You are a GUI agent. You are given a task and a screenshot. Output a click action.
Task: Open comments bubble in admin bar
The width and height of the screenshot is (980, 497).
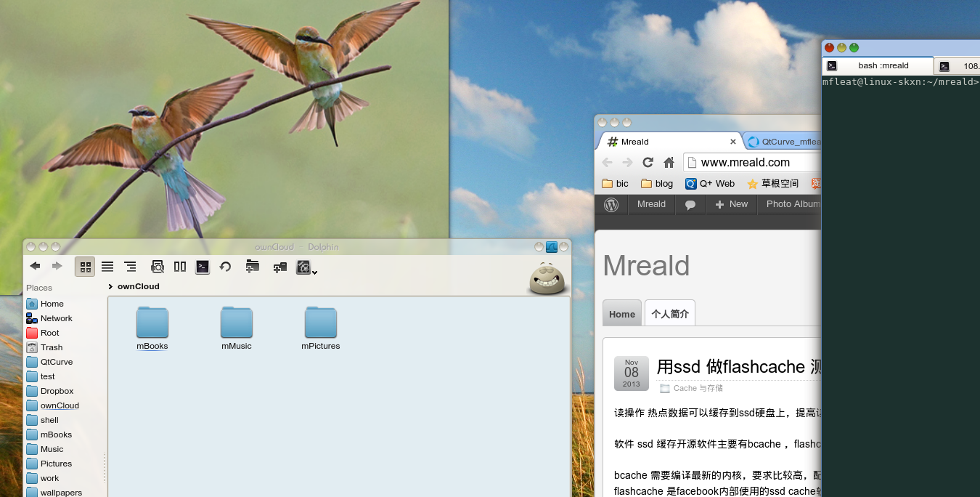click(690, 205)
